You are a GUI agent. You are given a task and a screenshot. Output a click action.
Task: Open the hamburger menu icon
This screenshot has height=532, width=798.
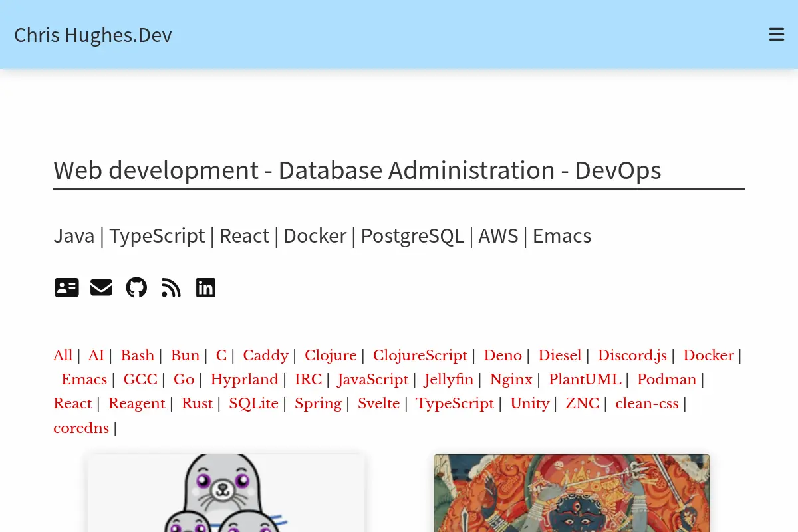click(x=776, y=35)
